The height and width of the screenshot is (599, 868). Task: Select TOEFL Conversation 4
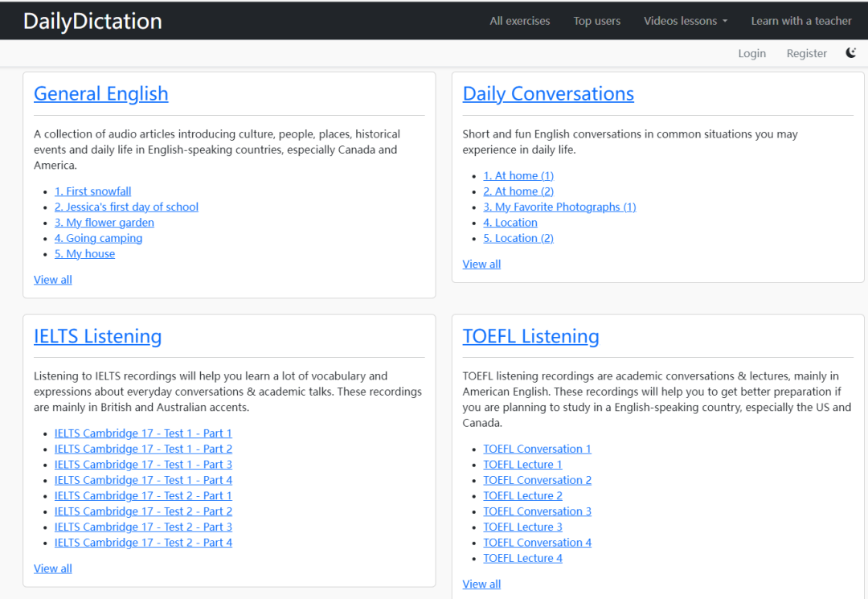click(x=537, y=543)
